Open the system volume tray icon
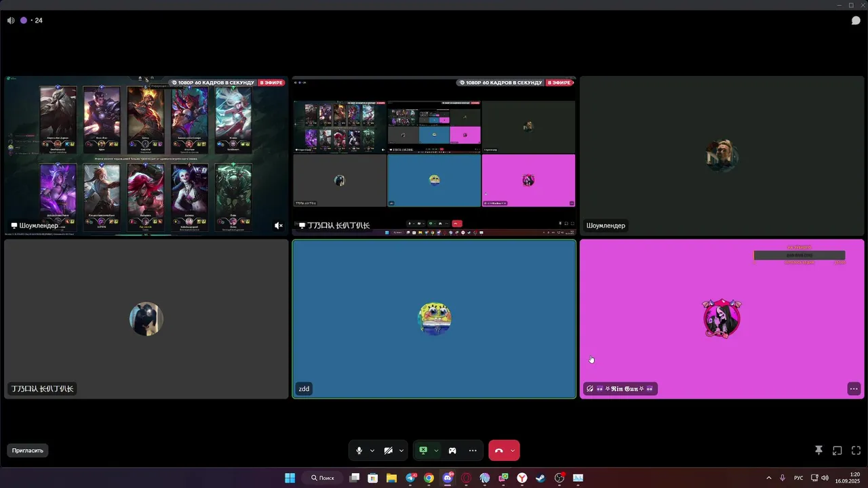 (825, 478)
